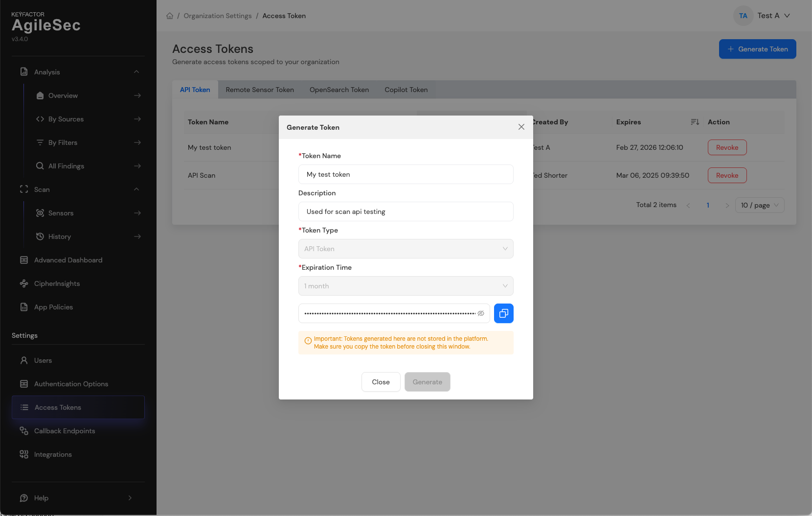Click the Close button in dialog
This screenshot has height=516, width=812.
click(x=381, y=382)
